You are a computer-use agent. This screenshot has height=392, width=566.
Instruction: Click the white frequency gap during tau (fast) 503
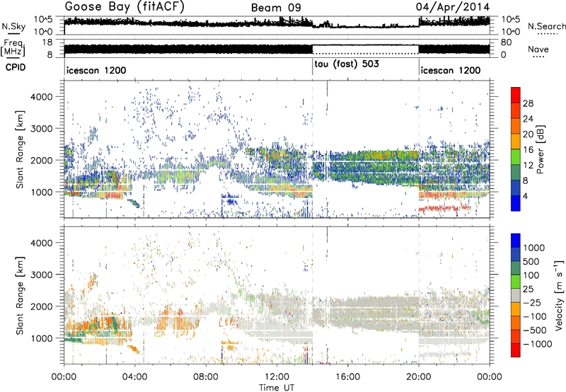365,50
